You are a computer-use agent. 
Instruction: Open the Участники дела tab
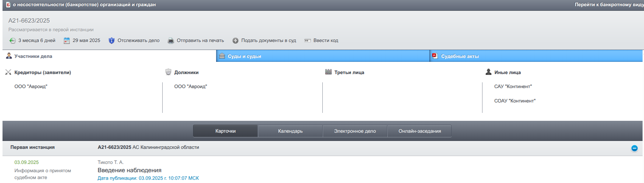pos(33,56)
